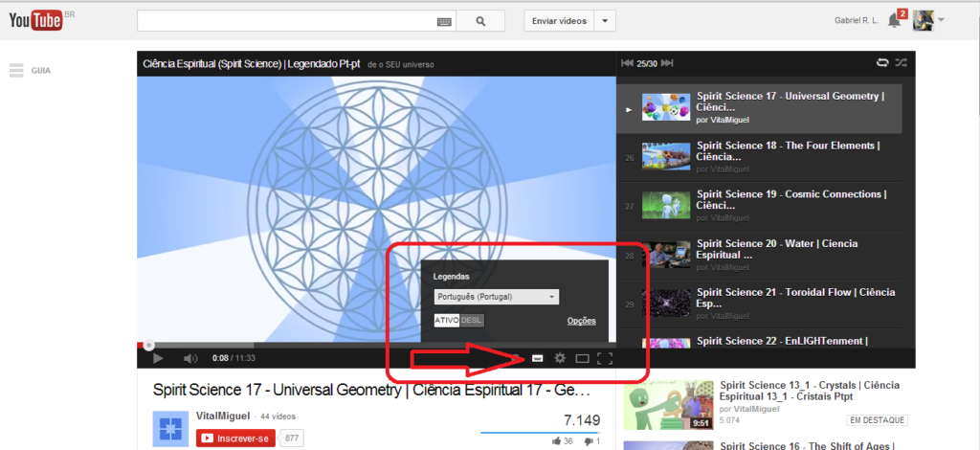Click Spirit Science 20 thumbnail image
The width and height of the screenshot is (980, 450).
(x=666, y=254)
